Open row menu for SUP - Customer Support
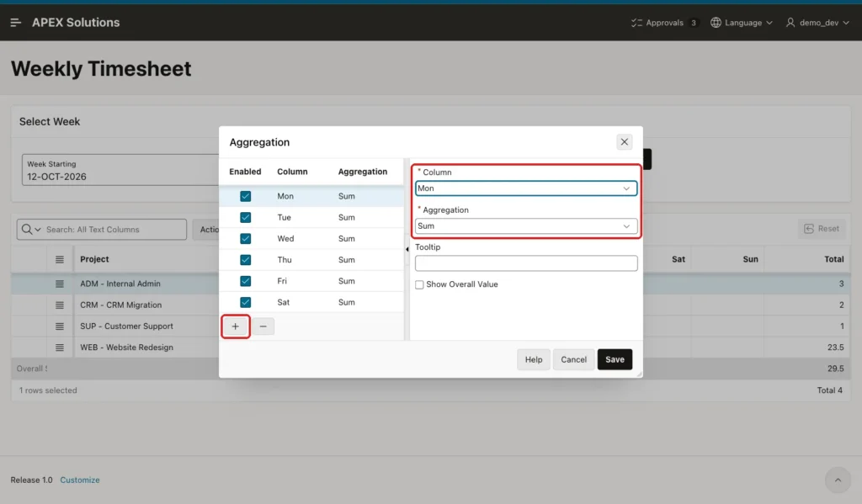This screenshot has width=862, height=504. pyautogui.click(x=60, y=326)
